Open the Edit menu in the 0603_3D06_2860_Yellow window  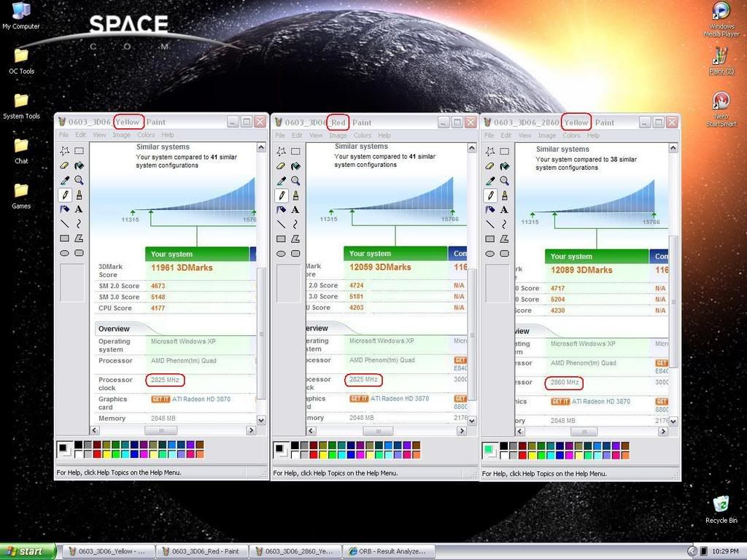(506, 135)
